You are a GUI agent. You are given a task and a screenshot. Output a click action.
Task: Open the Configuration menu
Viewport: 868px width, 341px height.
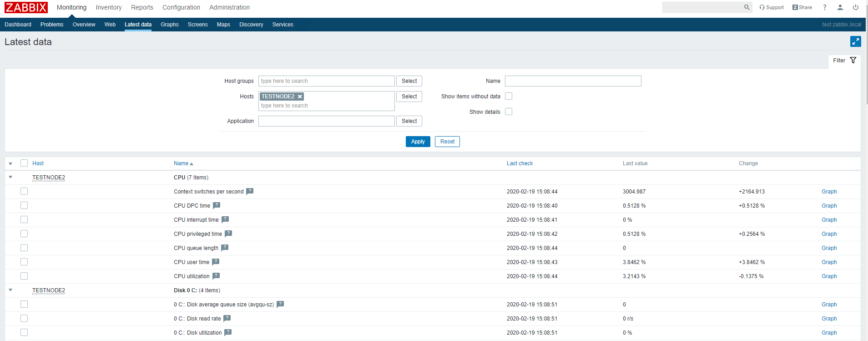coord(181,7)
